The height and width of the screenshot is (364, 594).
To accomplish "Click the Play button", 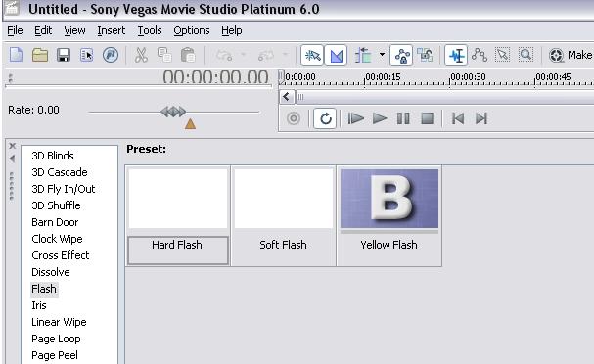I will pos(380,118).
